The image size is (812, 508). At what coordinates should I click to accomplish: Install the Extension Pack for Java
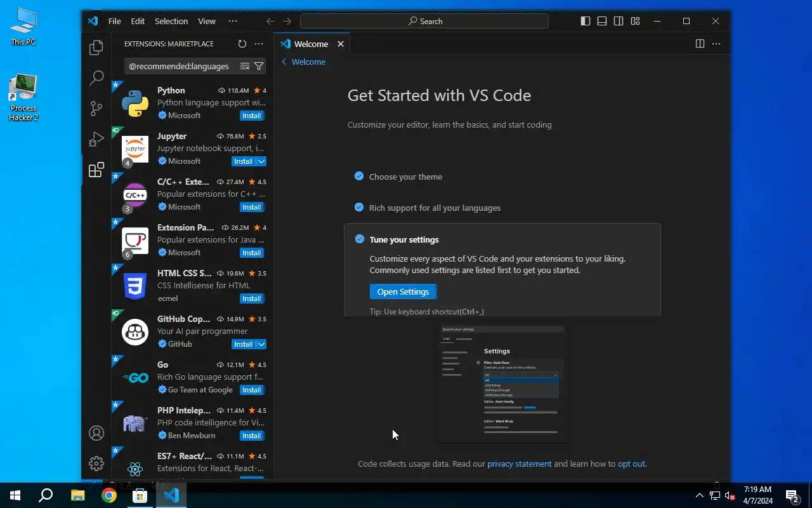(x=252, y=253)
